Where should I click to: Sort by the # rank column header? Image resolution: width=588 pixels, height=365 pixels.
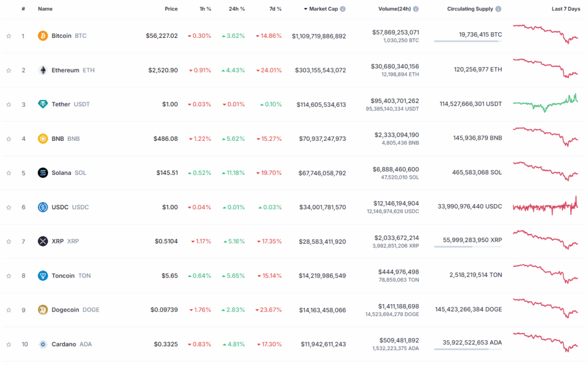point(23,9)
